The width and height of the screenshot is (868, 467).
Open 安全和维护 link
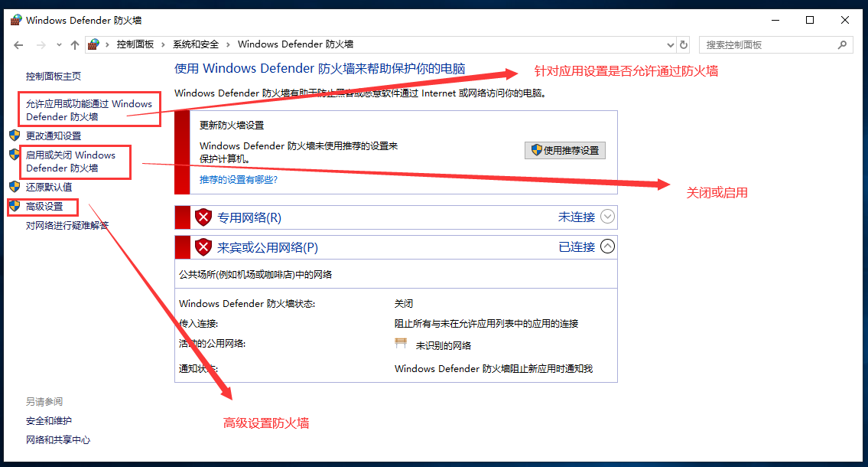coord(49,421)
